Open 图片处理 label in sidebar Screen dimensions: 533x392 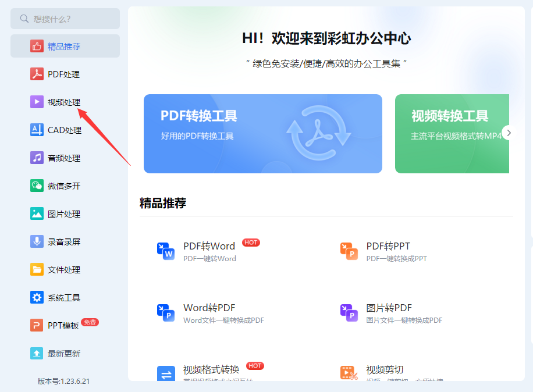pos(64,214)
